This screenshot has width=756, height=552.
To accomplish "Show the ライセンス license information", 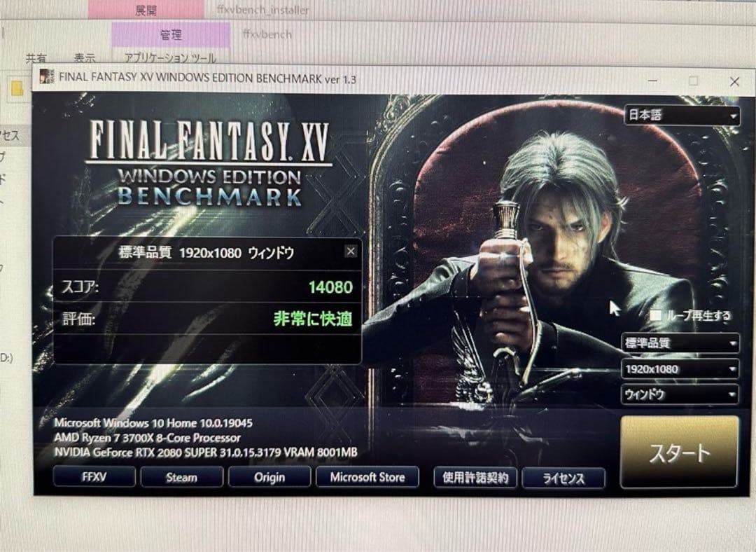I will [x=563, y=478].
